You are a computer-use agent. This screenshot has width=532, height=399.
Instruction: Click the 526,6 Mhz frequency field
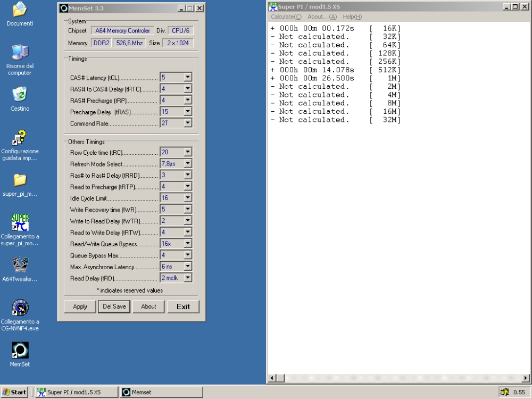[x=130, y=43]
